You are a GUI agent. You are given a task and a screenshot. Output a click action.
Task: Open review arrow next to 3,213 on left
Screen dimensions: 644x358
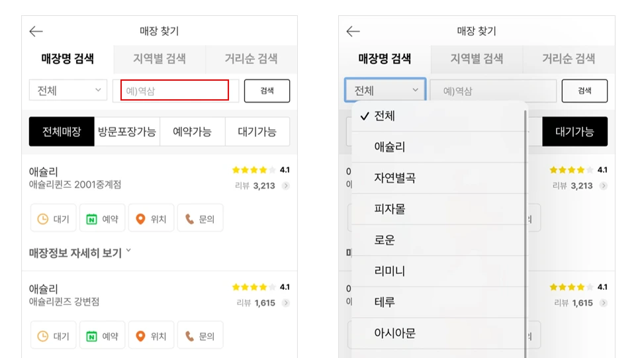[286, 186]
